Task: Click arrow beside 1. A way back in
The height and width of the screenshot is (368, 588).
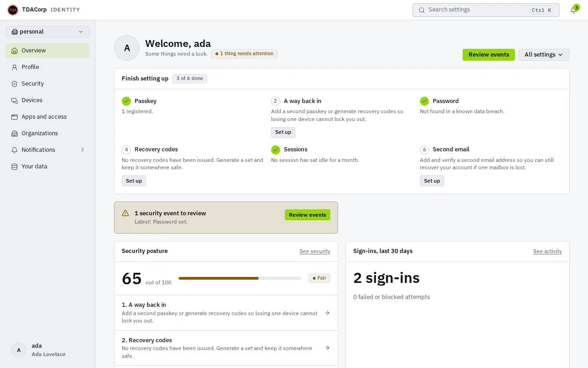Action: (x=327, y=313)
